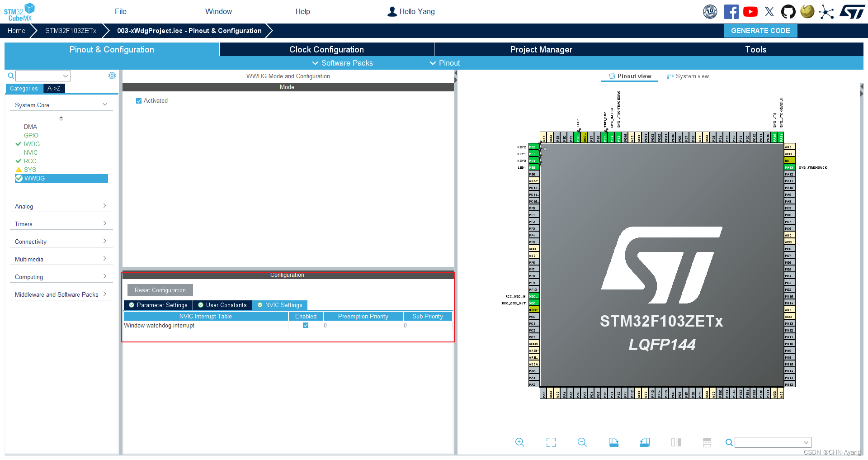Open the peripheral search combo box
Image resolution: width=868 pixels, height=460 pixels.
click(43, 76)
